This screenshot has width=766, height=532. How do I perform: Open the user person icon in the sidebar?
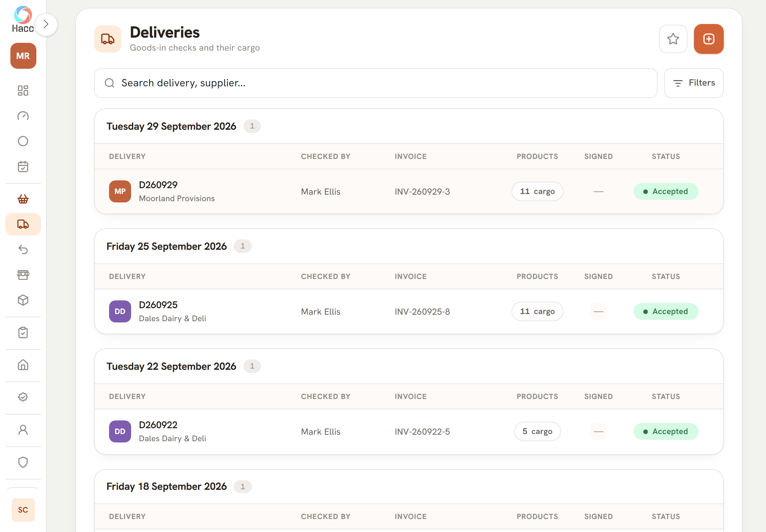click(23, 430)
